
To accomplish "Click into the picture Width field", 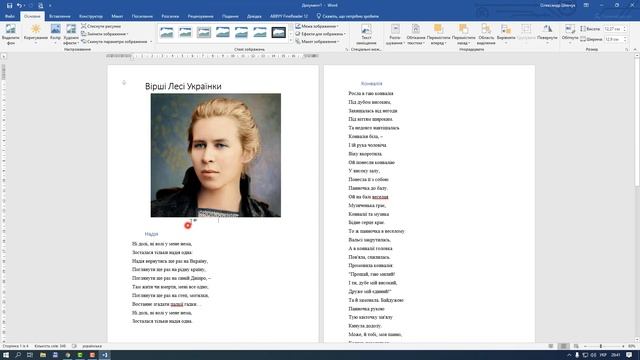I will pyautogui.click(x=613, y=39).
